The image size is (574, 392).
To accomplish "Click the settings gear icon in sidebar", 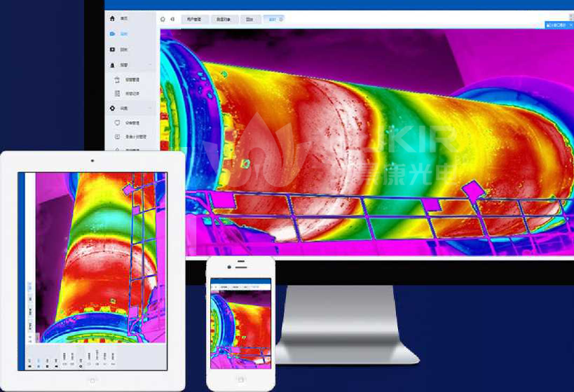I will (x=112, y=108).
